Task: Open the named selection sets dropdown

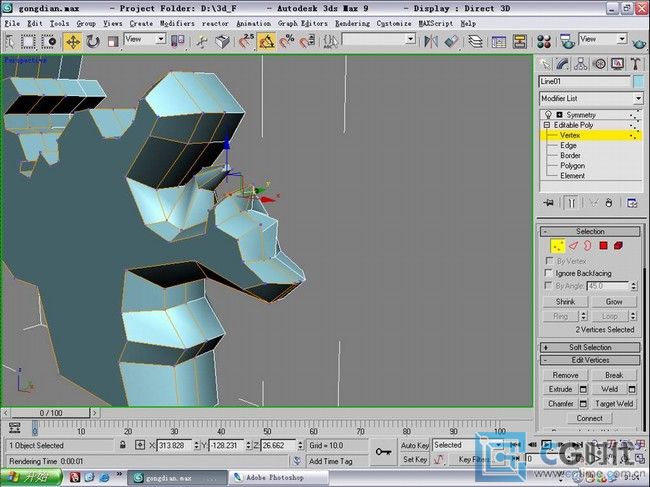Action: tap(410, 39)
